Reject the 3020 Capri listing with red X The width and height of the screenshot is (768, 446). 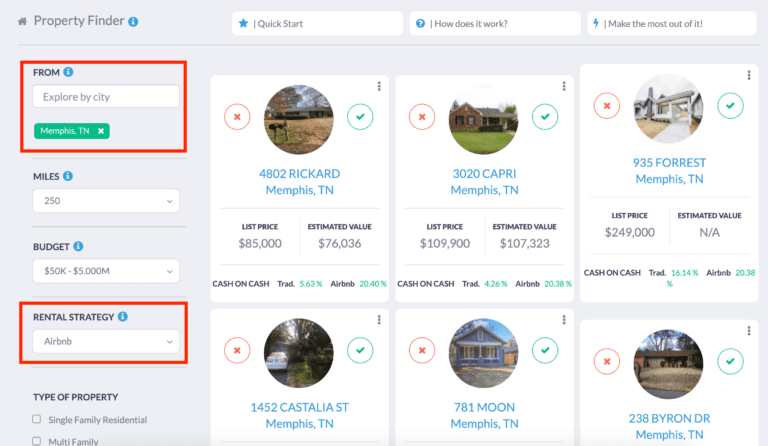coord(422,117)
